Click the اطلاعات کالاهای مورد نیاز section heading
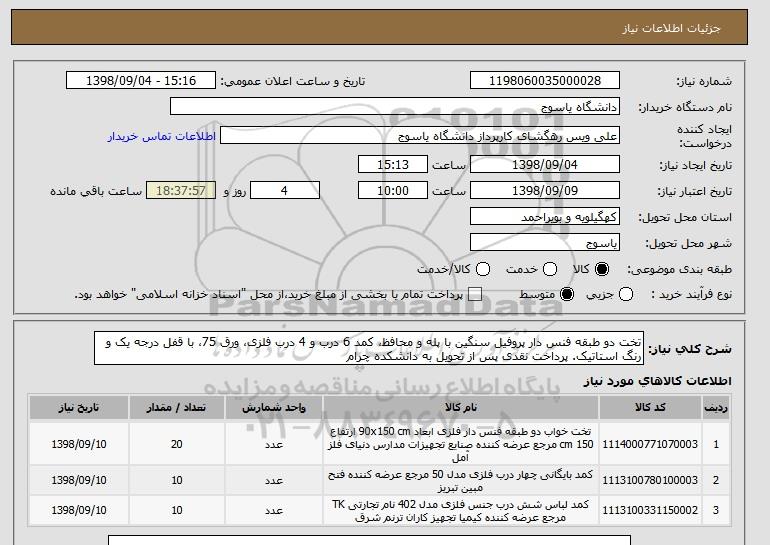This screenshot has width=770, height=545. point(657,382)
